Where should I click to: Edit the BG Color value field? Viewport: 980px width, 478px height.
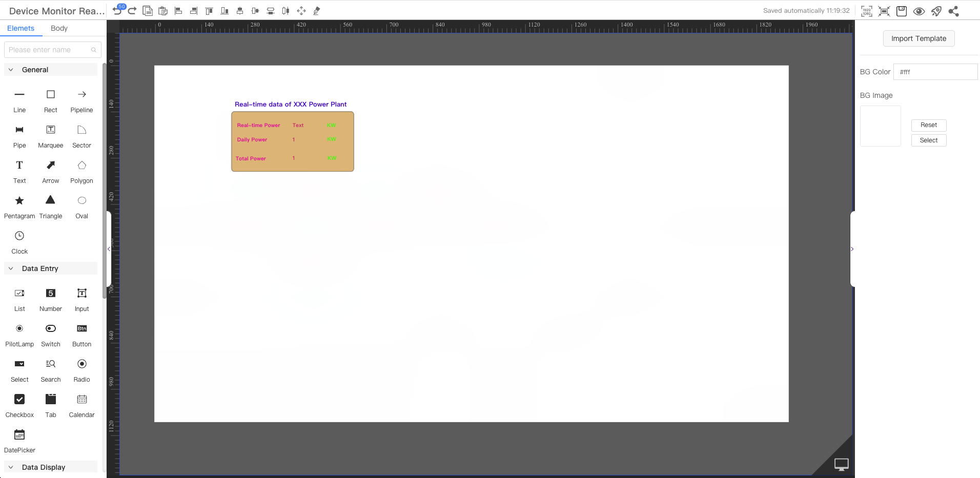pos(935,72)
